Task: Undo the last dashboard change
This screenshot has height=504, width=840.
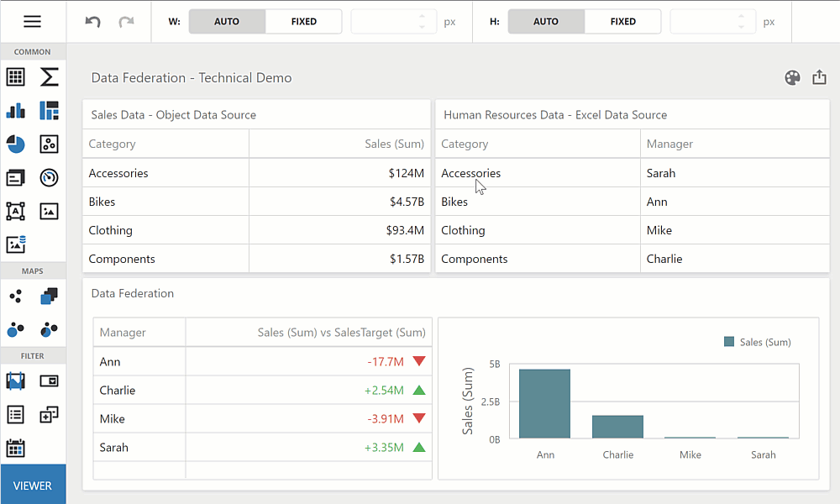Action: (93, 21)
